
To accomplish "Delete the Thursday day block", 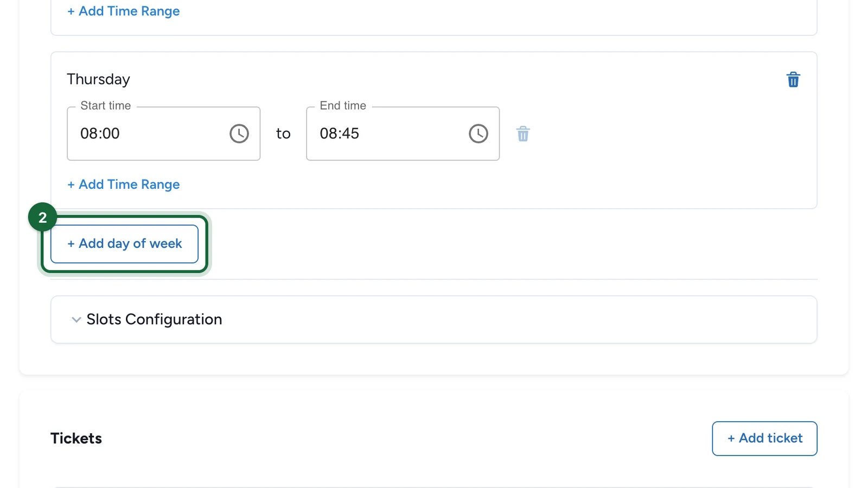I will pyautogui.click(x=793, y=80).
